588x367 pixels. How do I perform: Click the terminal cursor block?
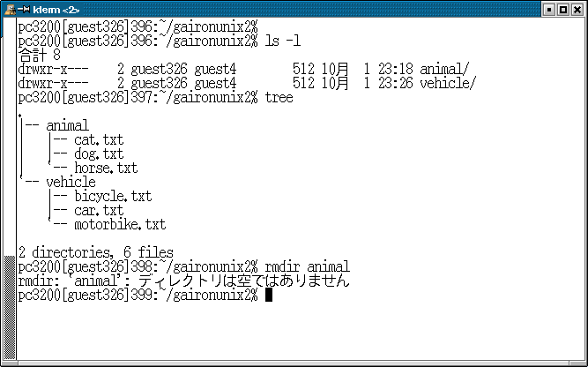[x=269, y=295]
